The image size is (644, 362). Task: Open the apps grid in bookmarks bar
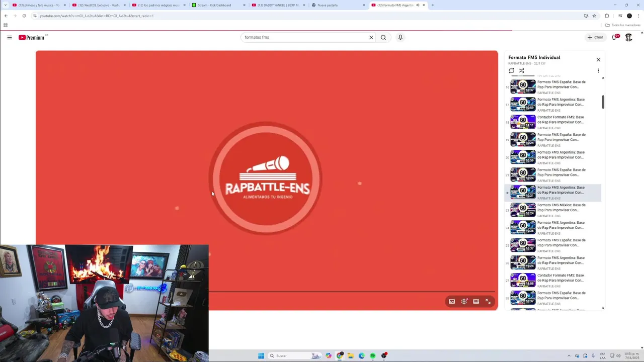tap(6, 25)
